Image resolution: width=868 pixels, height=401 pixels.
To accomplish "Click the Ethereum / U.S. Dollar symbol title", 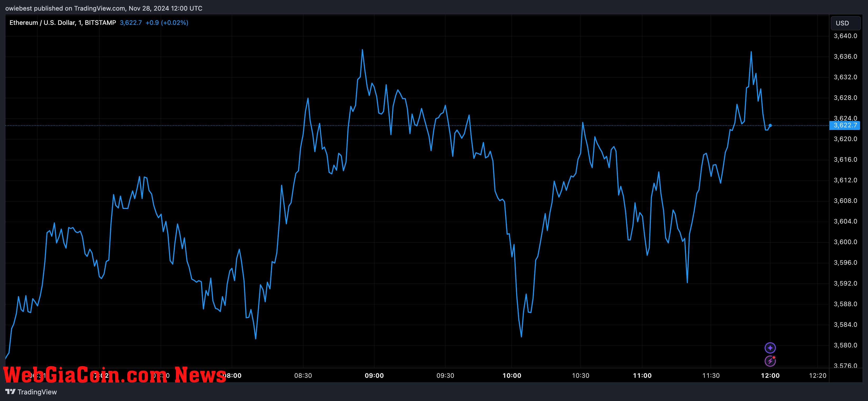I will coord(63,22).
